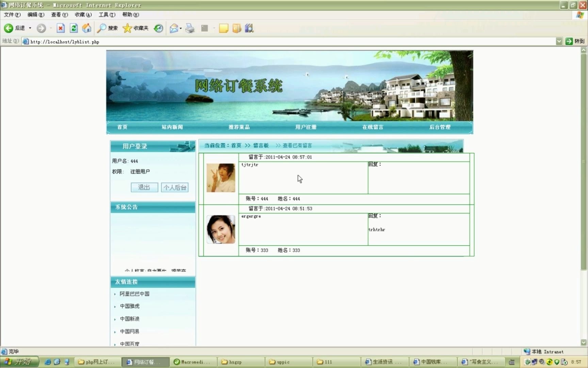Viewport: 588px width, 368px height.
Task: Expand the address bar dropdown arrow
Action: click(559, 41)
